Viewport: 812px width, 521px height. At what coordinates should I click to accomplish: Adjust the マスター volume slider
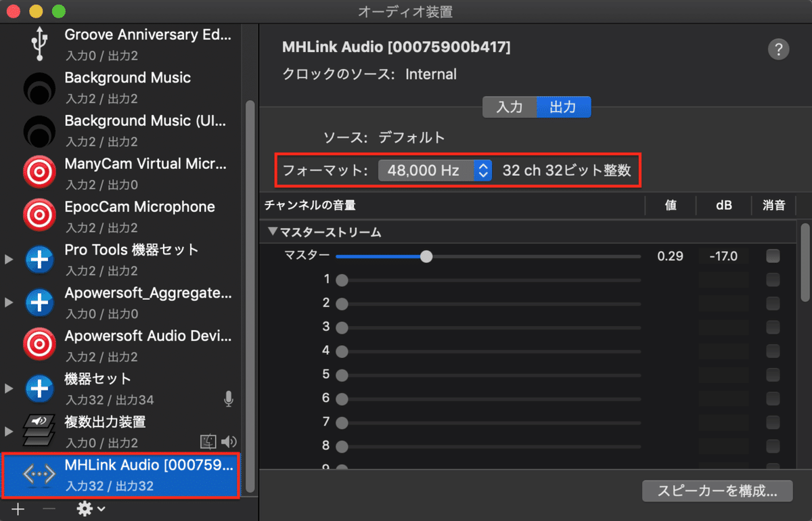(488, 256)
